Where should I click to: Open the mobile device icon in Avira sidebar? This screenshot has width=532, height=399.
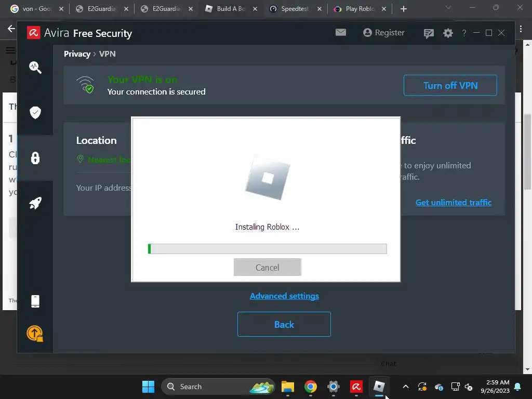point(35,301)
